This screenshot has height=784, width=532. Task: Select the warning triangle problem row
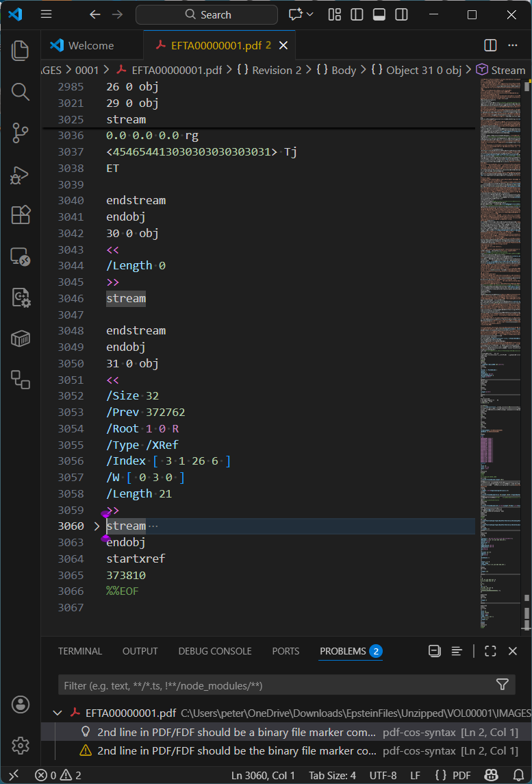coord(286,750)
